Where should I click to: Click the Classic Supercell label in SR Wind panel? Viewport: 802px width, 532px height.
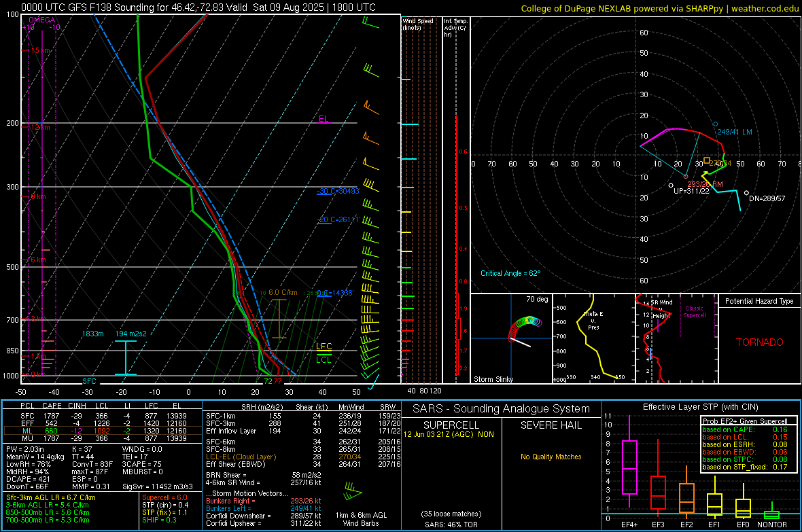click(x=695, y=312)
